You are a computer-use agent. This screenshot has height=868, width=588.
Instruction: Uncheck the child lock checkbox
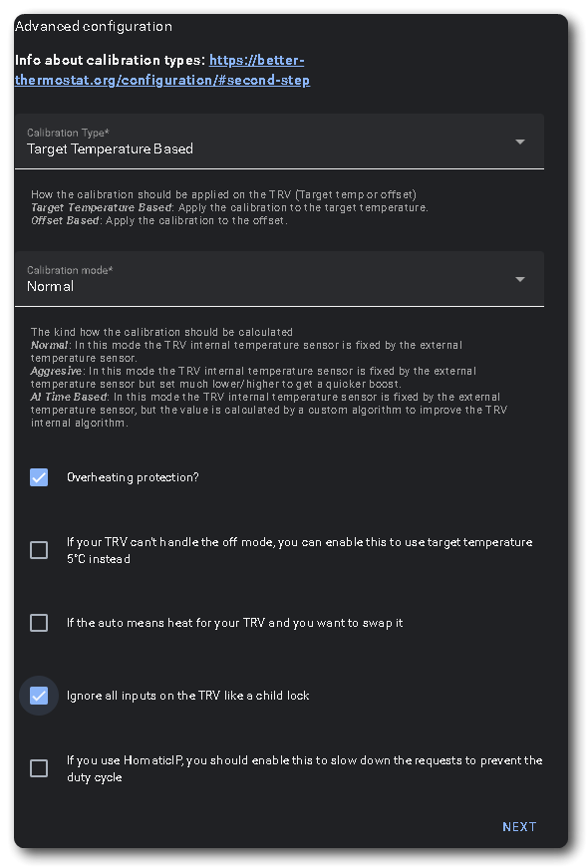(x=39, y=696)
